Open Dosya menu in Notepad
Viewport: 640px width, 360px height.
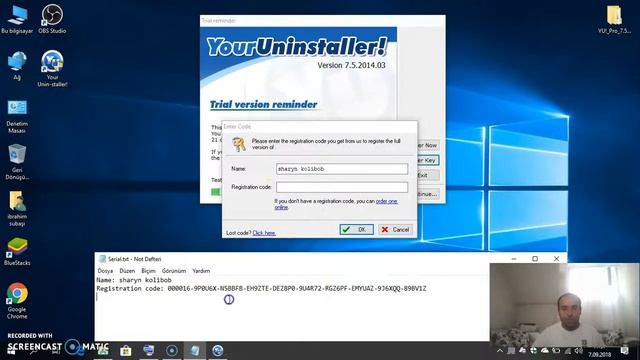coord(105,271)
